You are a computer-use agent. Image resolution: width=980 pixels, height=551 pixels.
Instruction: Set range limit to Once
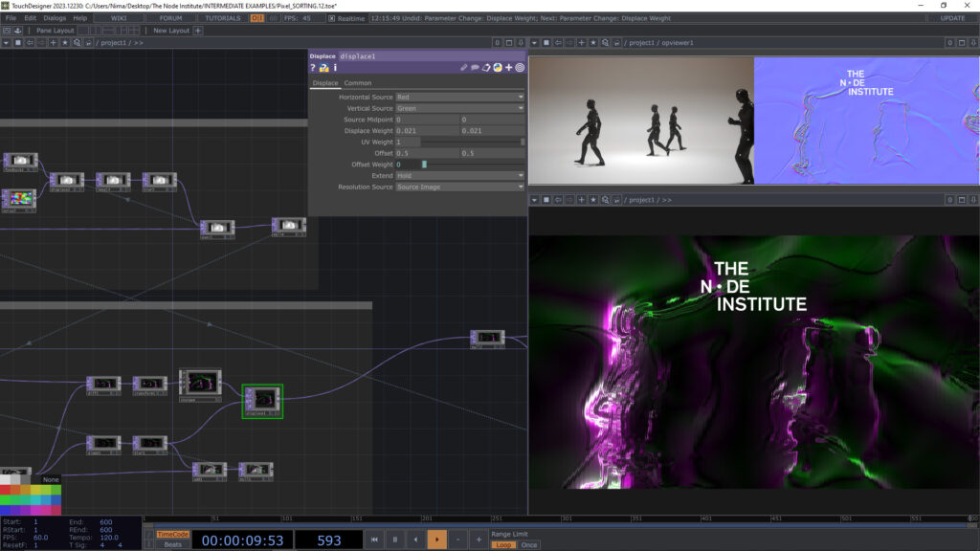pyautogui.click(x=528, y=544)
